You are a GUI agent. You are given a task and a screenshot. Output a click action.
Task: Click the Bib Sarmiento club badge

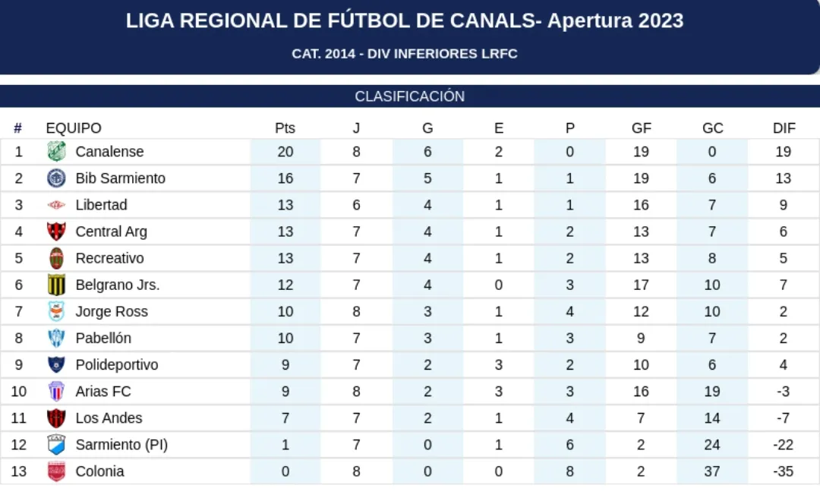click(x=56, y=178)
